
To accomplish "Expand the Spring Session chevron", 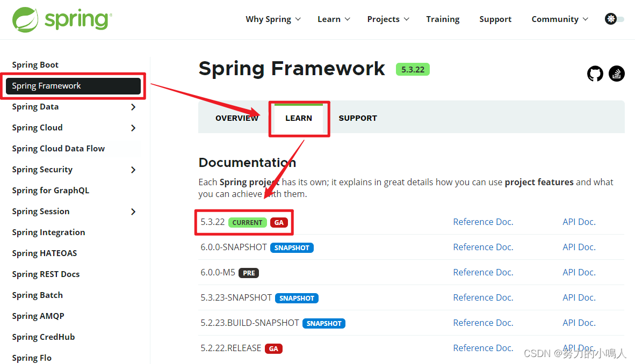I will 133,212.
